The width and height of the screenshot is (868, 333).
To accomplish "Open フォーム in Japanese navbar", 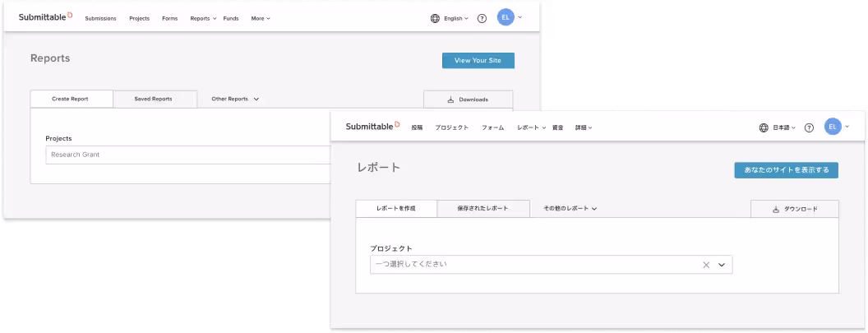I will pos(492,127).
